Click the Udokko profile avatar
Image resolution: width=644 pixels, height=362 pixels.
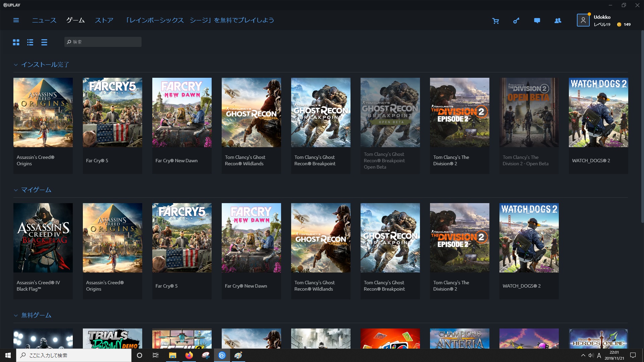(583, 20)
